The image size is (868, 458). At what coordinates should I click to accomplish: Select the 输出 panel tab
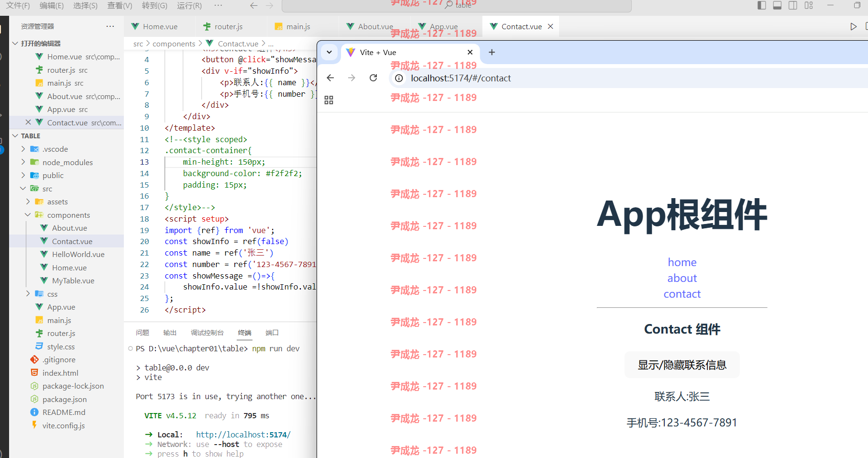(170, 333)
